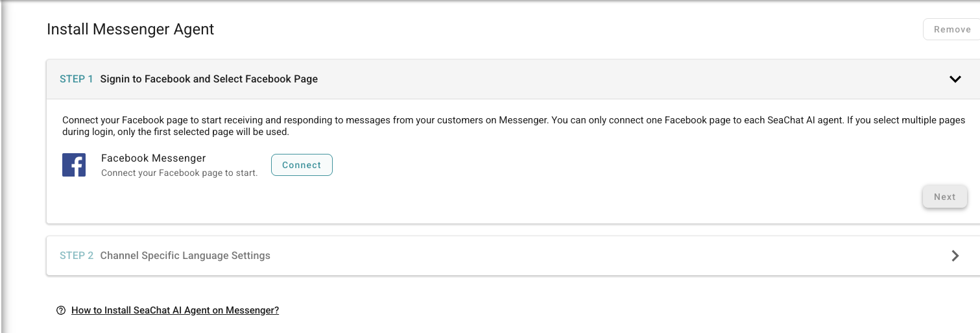Click the Facebook Messenger label text
The height and width of the screenshot is (333, 980).
click(x=154, y=158)
